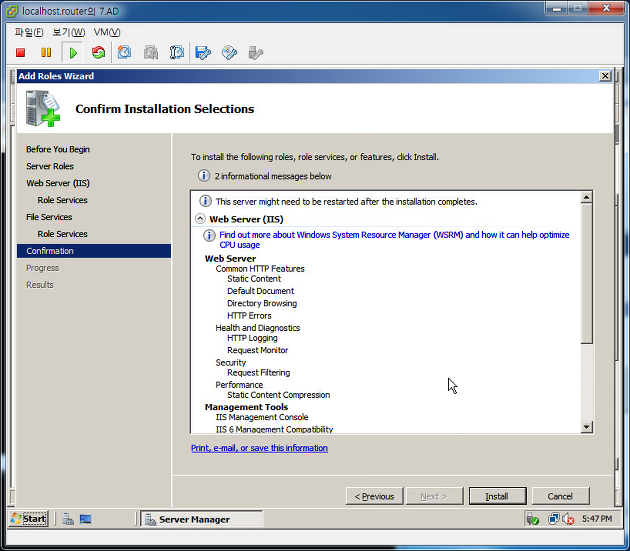
Task: Go to Web Server (IIS) step
Action: pyautogui.click(x=58, y=183)
